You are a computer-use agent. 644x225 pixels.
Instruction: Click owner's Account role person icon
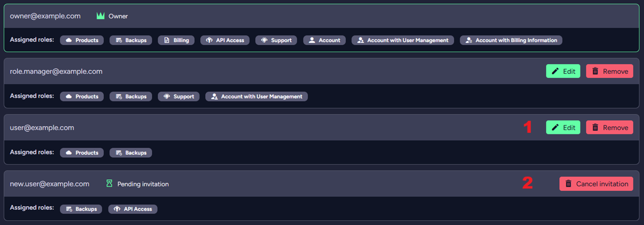point(312,40)
